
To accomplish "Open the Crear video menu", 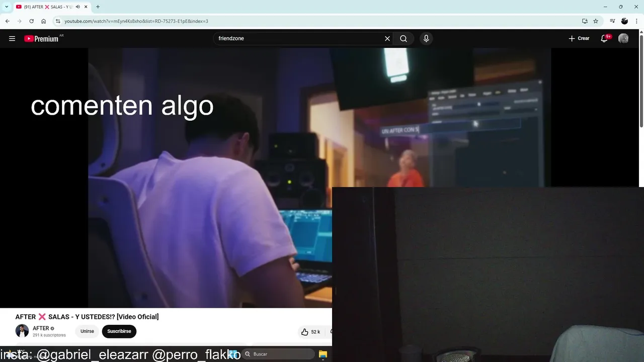I will [579, 38].
